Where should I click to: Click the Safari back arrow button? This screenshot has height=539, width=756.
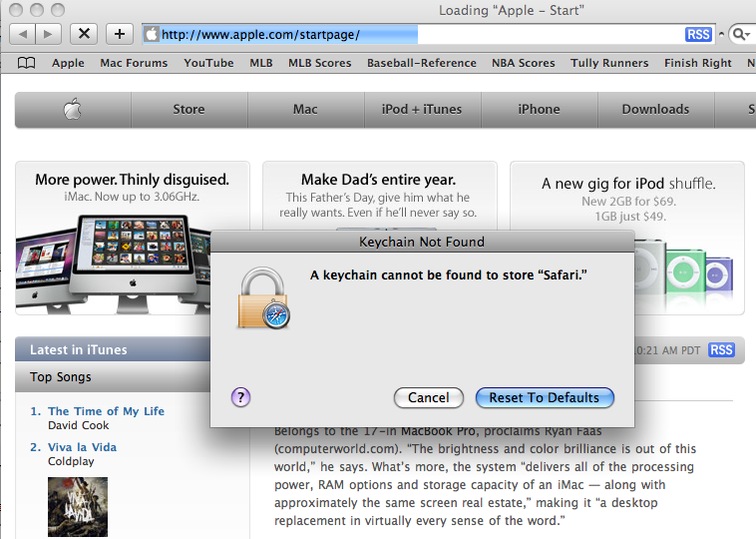click(22, 34)
